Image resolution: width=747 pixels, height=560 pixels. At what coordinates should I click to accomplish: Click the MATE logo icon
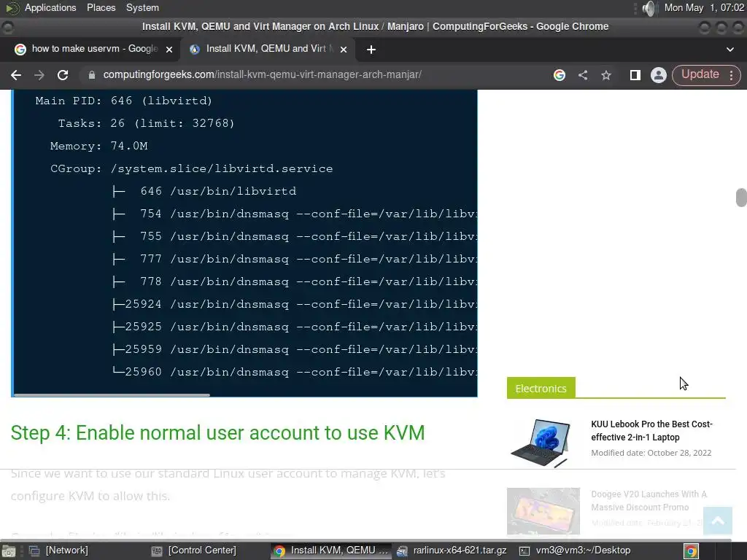click(12, 8)
